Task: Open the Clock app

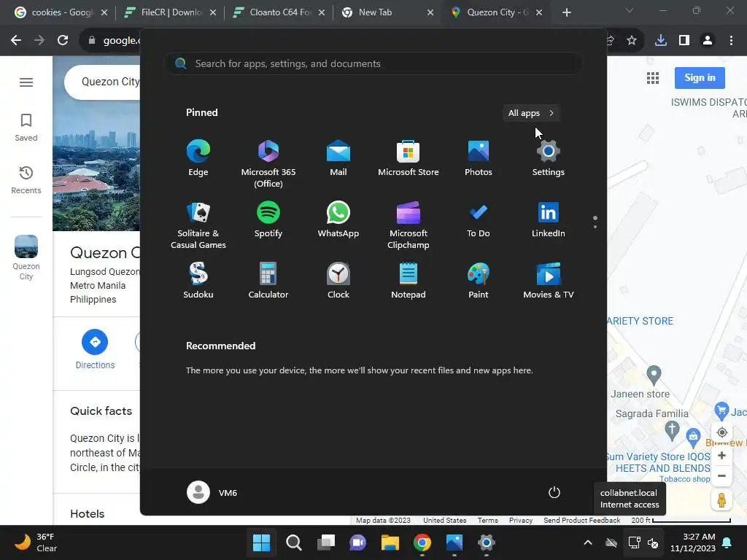Action: pyautogui.click(x=338, y=281)
